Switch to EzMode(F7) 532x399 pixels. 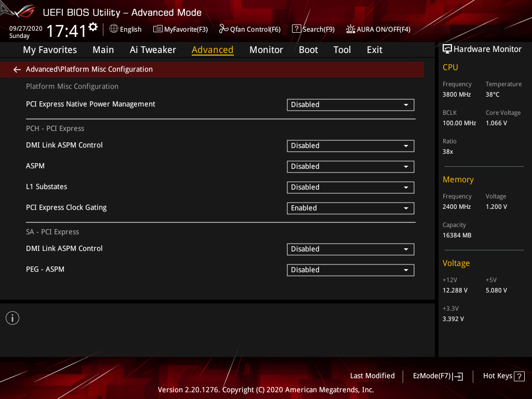[437, 376]
